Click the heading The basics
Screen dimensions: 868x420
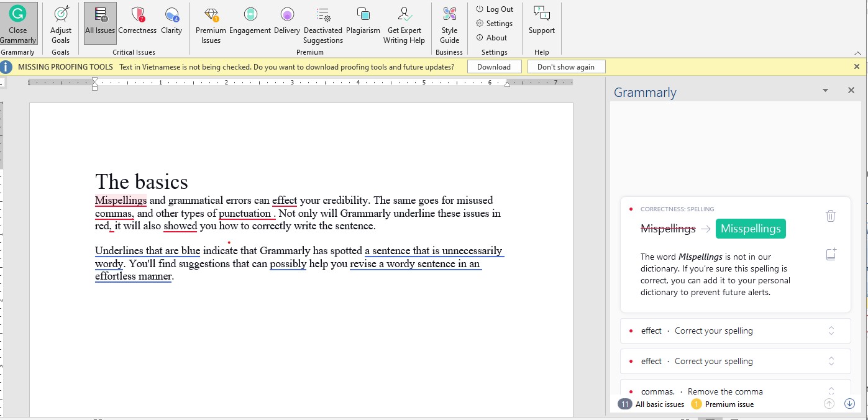click(x=142, y=181)
